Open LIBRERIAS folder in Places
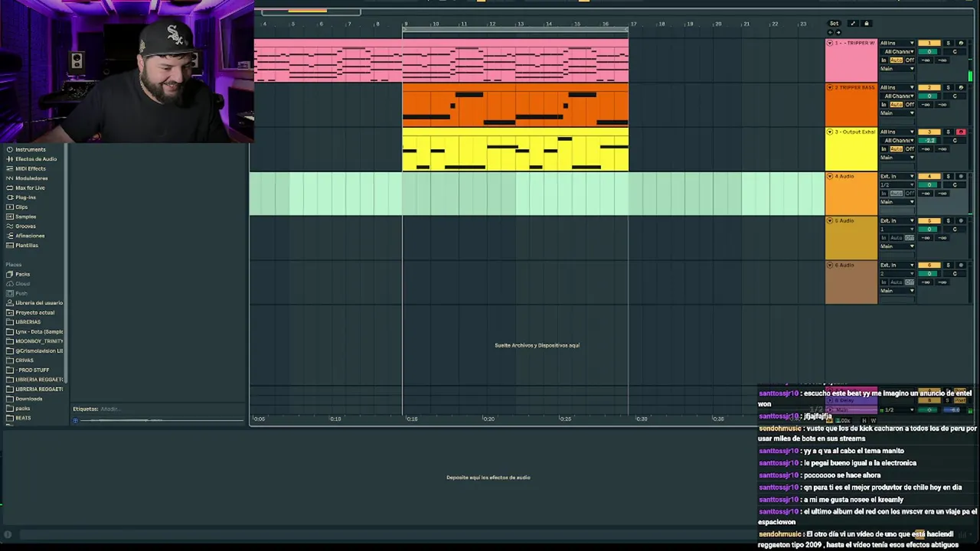Image resolution: width=980 pixels, height=551 pixels. [28, 321]
